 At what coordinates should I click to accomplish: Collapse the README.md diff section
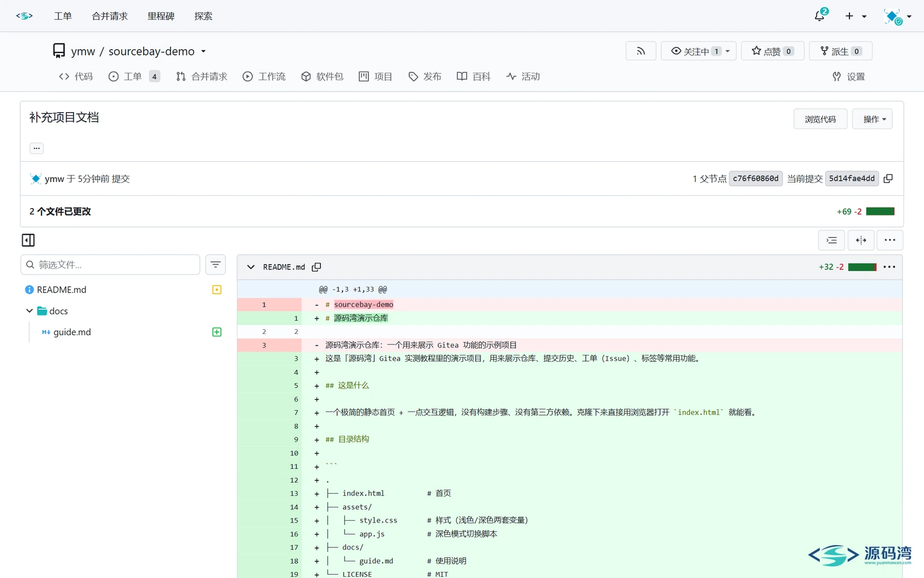(251, 267)
